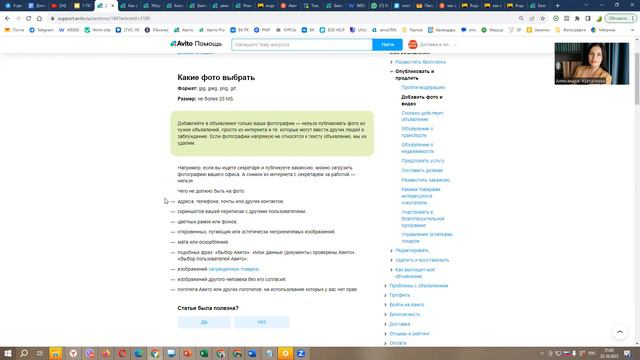Image resolution: width=640 pixels, height=360 pixels.
Task: Answer Да to article helpful question
Action: pyautogui.click(x=204, y=322)
